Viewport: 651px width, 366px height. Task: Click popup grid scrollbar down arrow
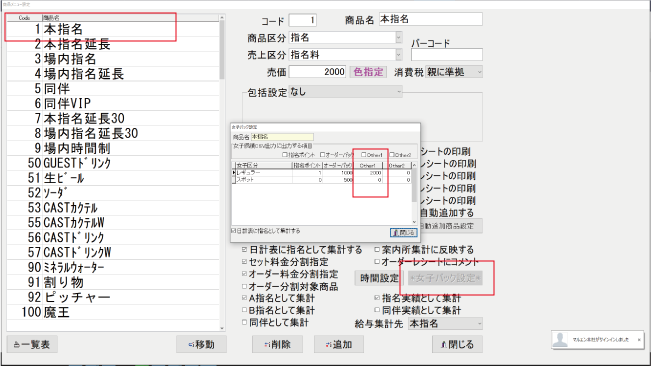[414, 222]
